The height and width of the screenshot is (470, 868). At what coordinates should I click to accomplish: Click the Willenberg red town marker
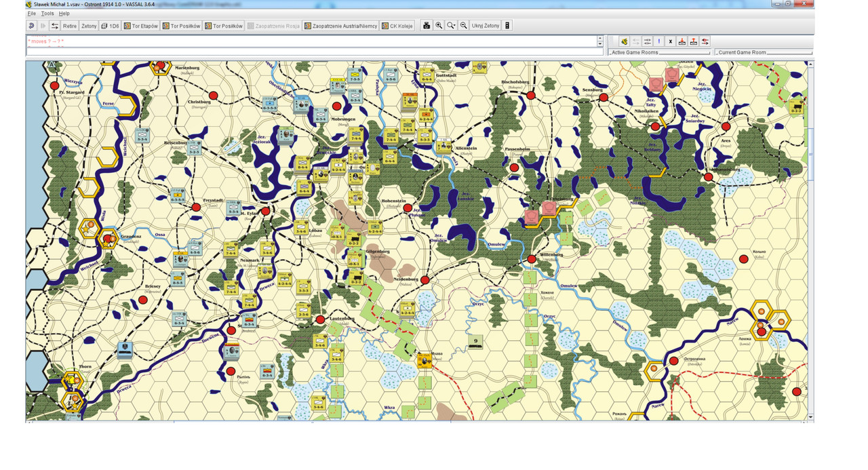click(532, 259)
